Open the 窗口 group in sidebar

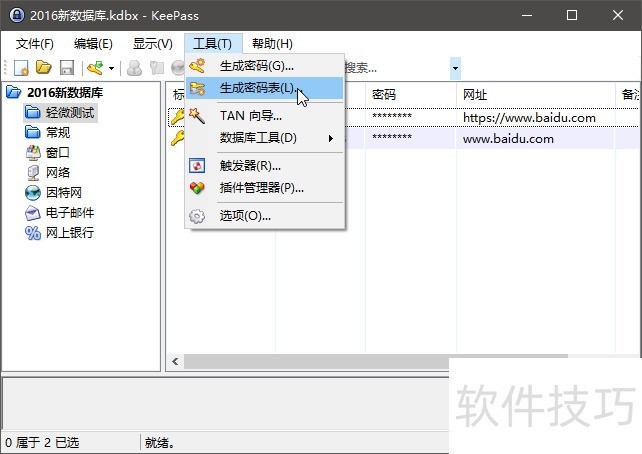point(57,152)
